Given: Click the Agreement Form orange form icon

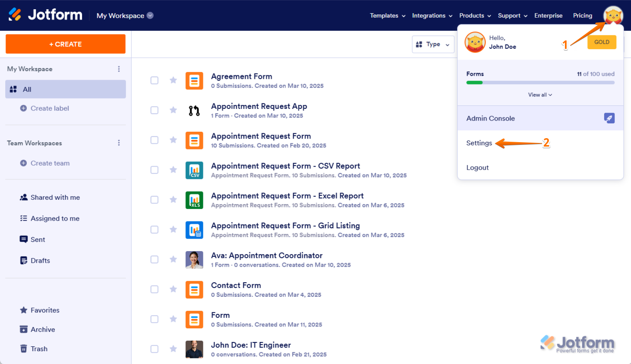Looking at the screenshot, I should [194, 80].
